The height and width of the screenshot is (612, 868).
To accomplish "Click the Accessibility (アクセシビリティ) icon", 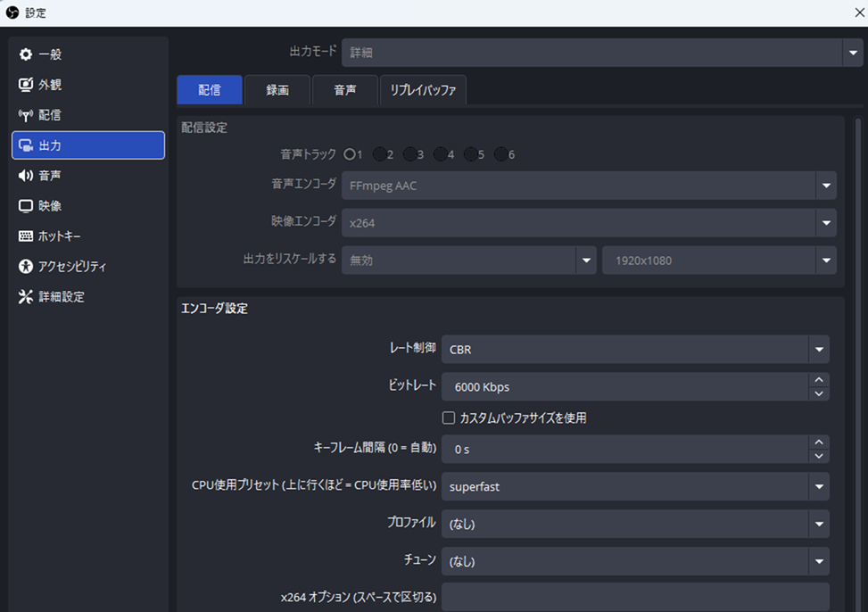I will (x=26, y=267).
